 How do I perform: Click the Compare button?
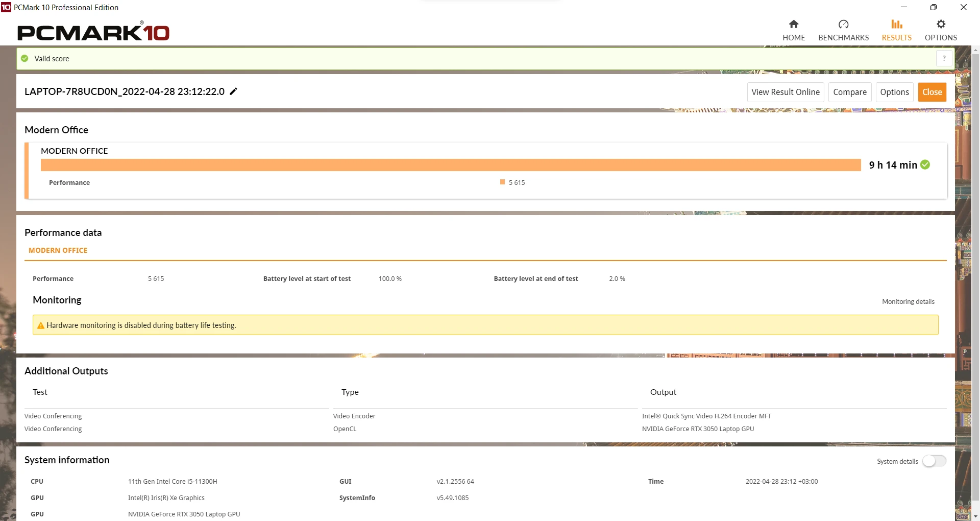pyautogui.click(x=850, y=92)
